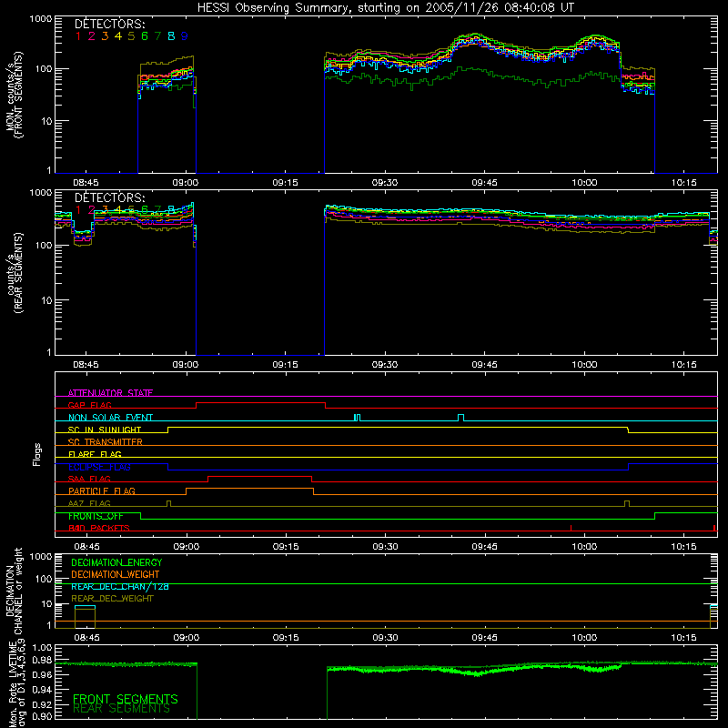Click the ATTENUATOR_STATE flag label
Image resolution: width=728 pixels, height=728 pixels.
tap(110, 393)
